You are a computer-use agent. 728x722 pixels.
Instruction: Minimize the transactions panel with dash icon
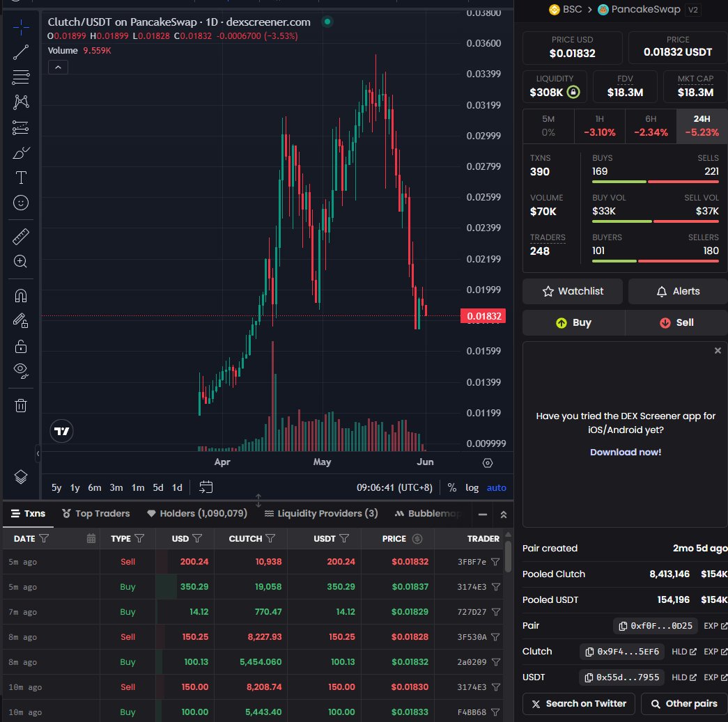[483, 514]
